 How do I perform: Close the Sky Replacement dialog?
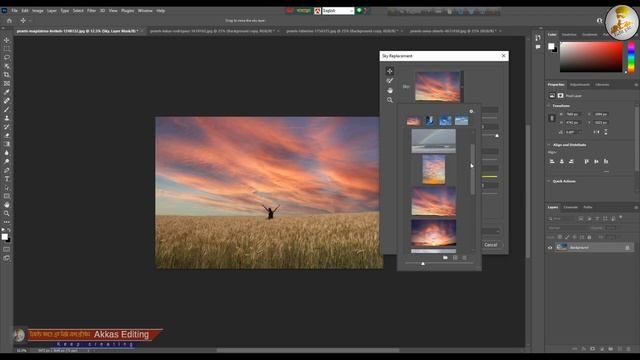tap(503, 56)
